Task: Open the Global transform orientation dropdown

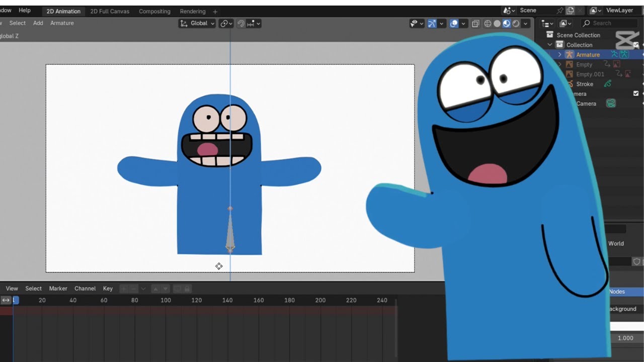Action: click(x=198, y=23)
